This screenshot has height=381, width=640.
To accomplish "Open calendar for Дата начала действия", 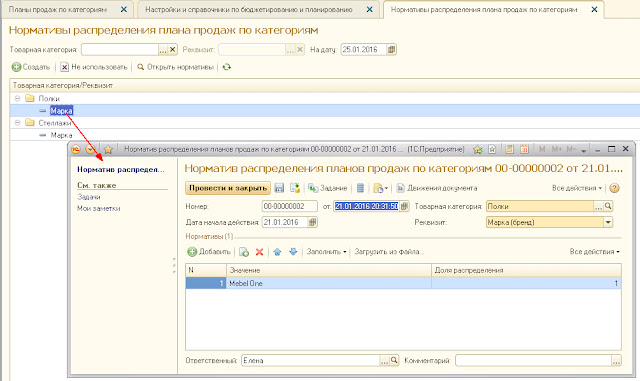I will click(x=313, y=222).
